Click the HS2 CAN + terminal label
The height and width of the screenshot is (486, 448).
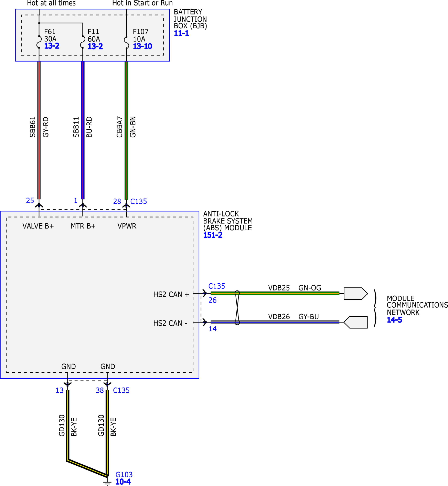coord(171,294)
